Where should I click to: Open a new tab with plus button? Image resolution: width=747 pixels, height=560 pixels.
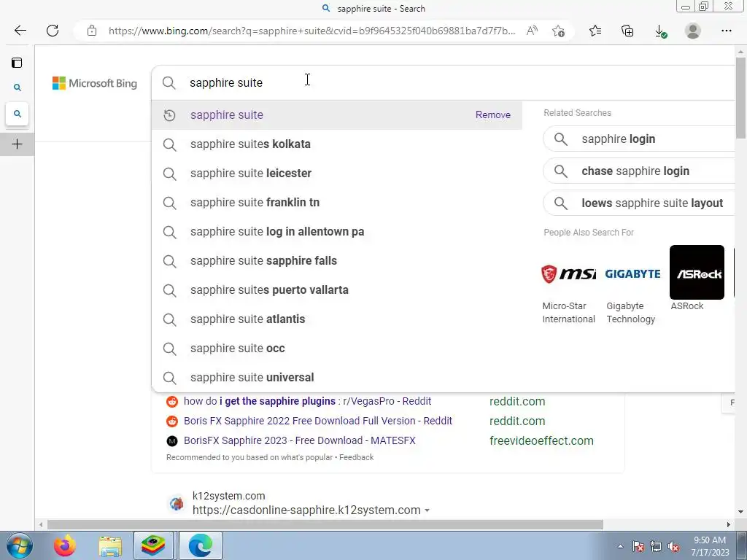click(18, 144)
